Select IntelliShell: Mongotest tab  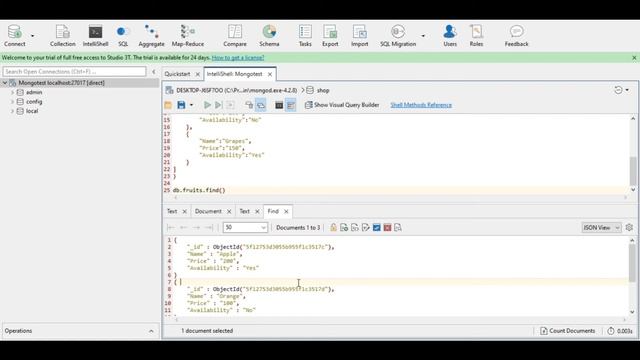(x=234, y=74)
